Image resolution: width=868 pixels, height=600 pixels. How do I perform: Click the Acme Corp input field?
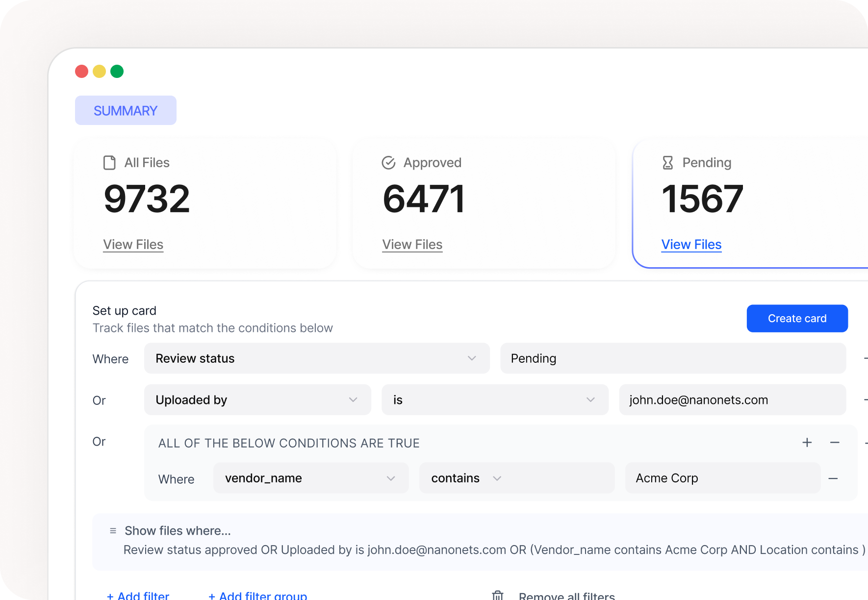point(723,478)
